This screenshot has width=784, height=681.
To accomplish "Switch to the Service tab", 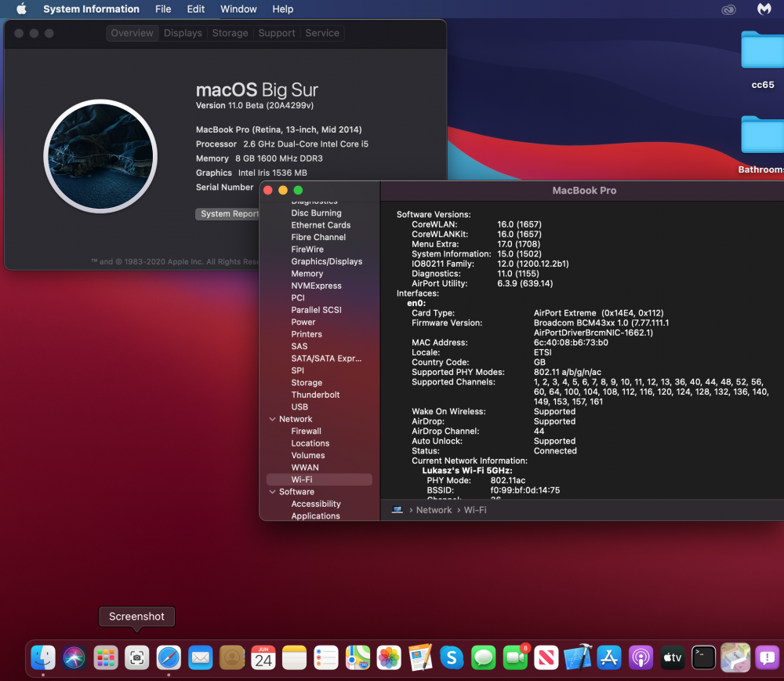I will click(x=322, y=33).
